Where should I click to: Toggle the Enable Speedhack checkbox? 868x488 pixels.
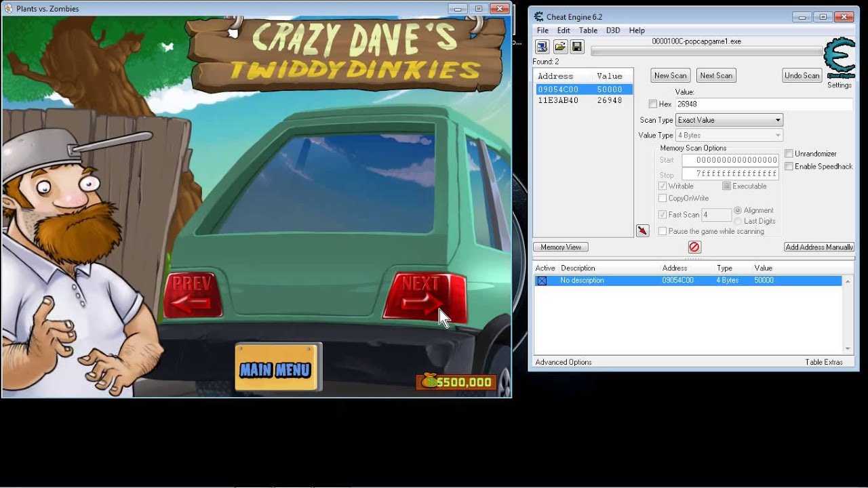click(x=789, y=167)
